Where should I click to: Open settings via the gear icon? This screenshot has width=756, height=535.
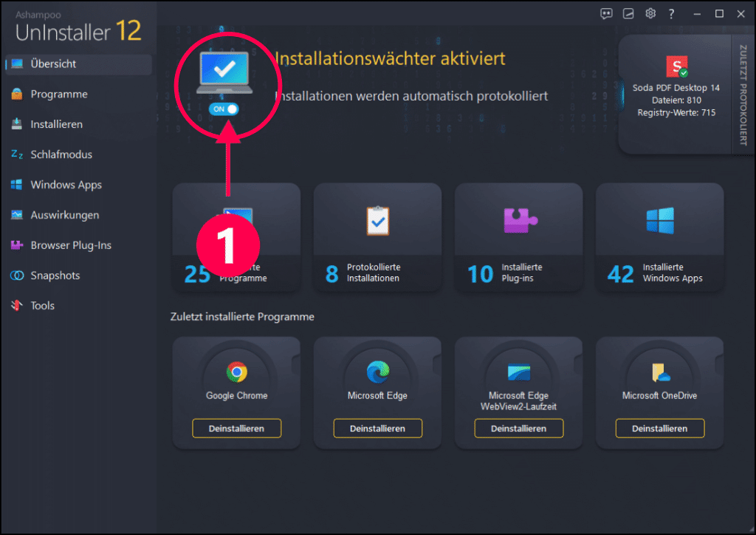pos(650,13)
